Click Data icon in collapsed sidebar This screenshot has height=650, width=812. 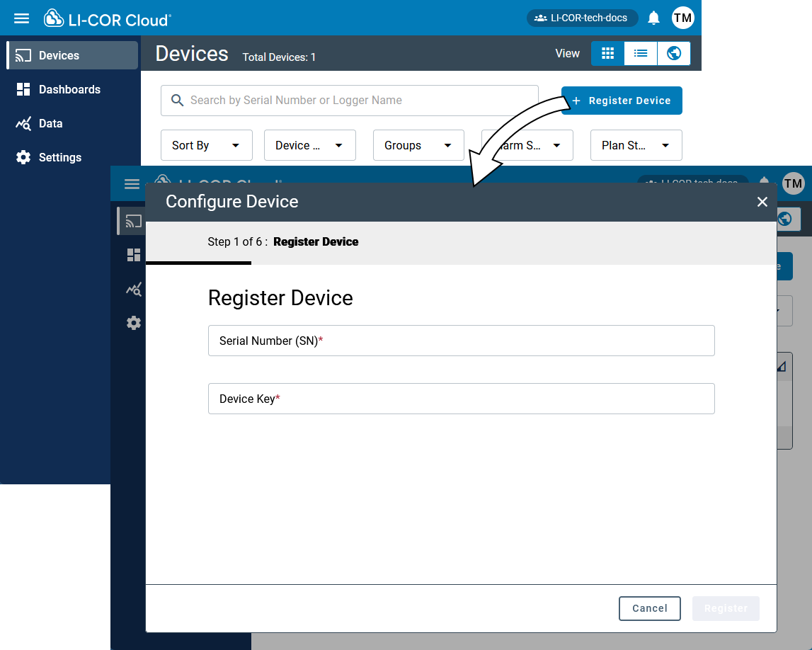pos(134,289)
